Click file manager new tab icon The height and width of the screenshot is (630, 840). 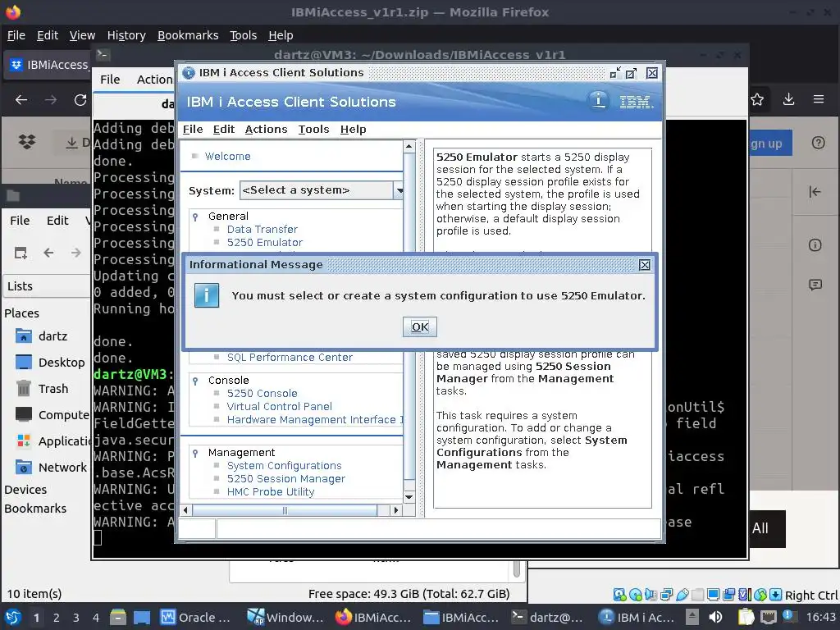click(x=21, y=253)
